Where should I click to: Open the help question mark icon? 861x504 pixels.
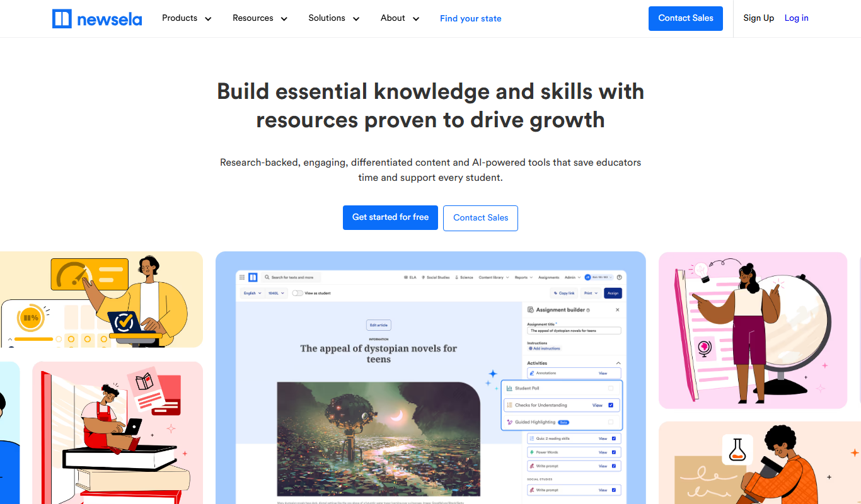(620, 277)
